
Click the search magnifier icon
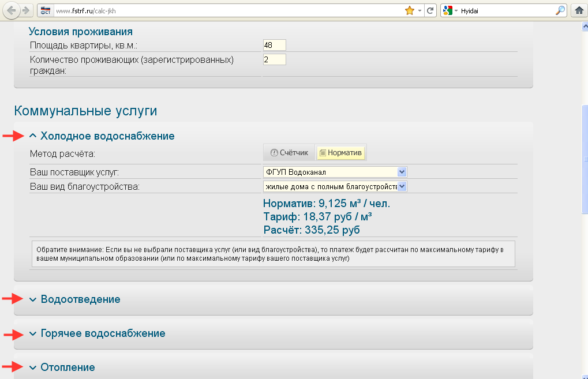pyautogui.click(x=560, y=10)
